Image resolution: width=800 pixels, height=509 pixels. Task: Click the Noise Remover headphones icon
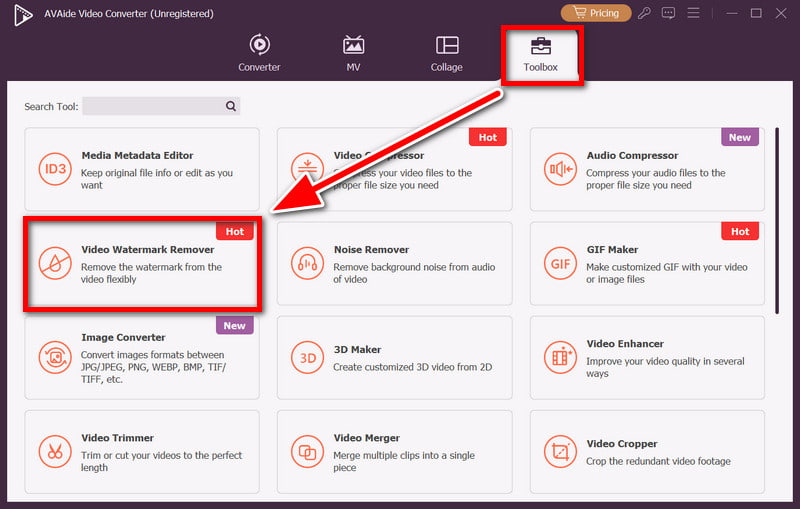click(307, 263)
